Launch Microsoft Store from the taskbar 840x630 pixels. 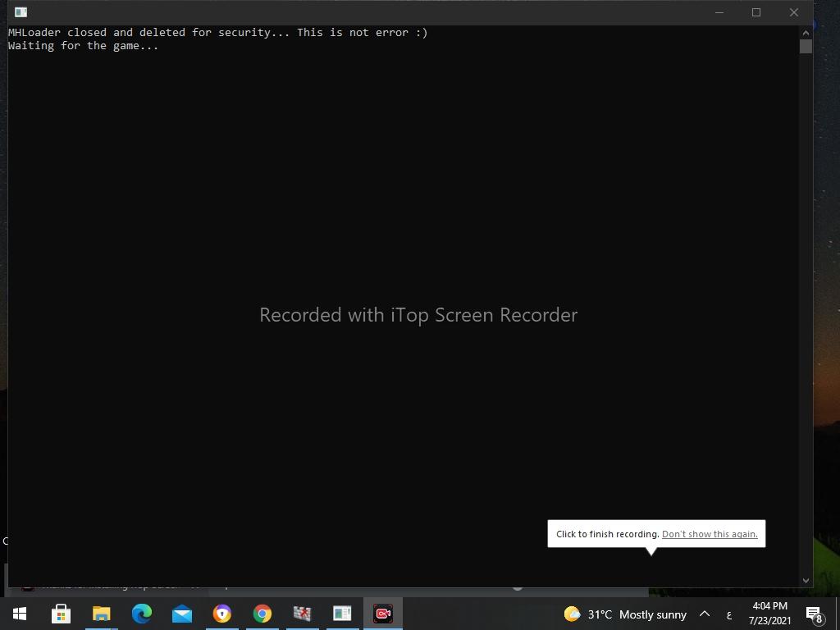point(61,614)
